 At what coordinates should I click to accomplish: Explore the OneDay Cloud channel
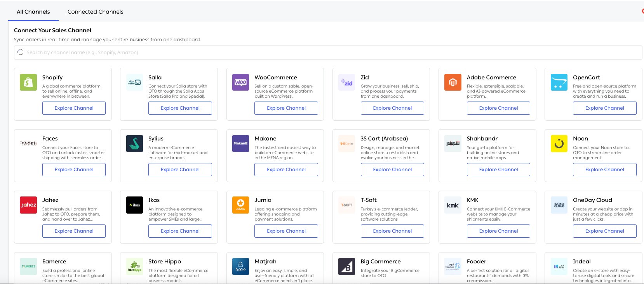pyautogui.click(x=605, y=231)
